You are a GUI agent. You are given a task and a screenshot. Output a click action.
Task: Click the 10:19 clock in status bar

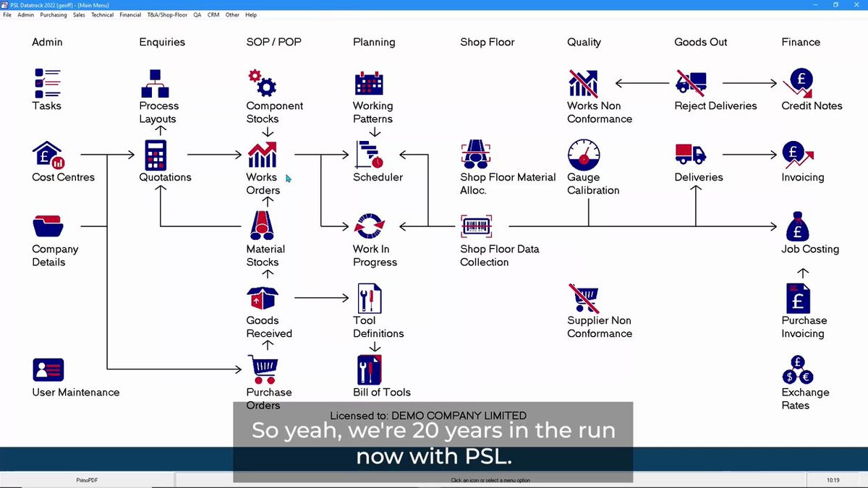click(x=833, y=480)
